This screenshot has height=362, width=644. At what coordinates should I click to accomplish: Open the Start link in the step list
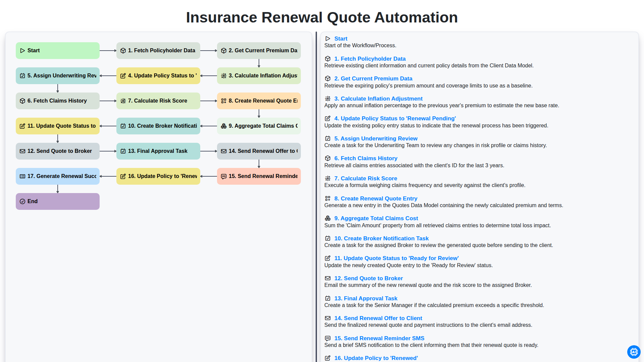pyautogui.click(x=341, y=39)
